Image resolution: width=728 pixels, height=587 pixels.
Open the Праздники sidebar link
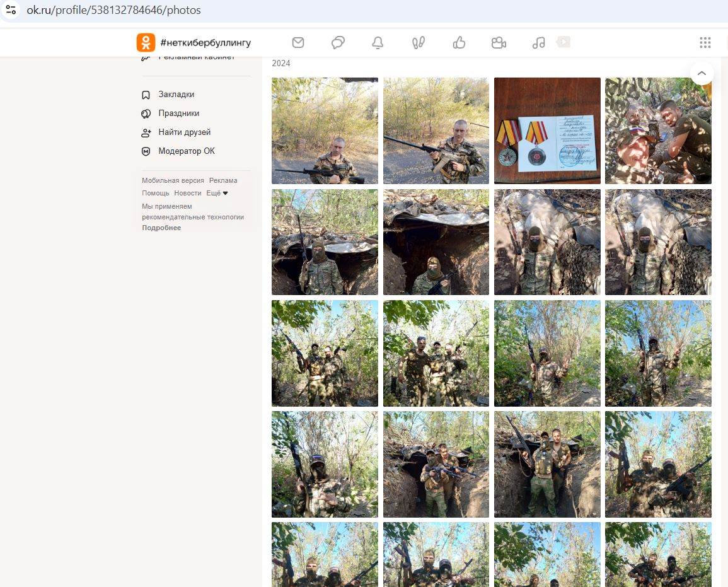(x=179, y=113)
